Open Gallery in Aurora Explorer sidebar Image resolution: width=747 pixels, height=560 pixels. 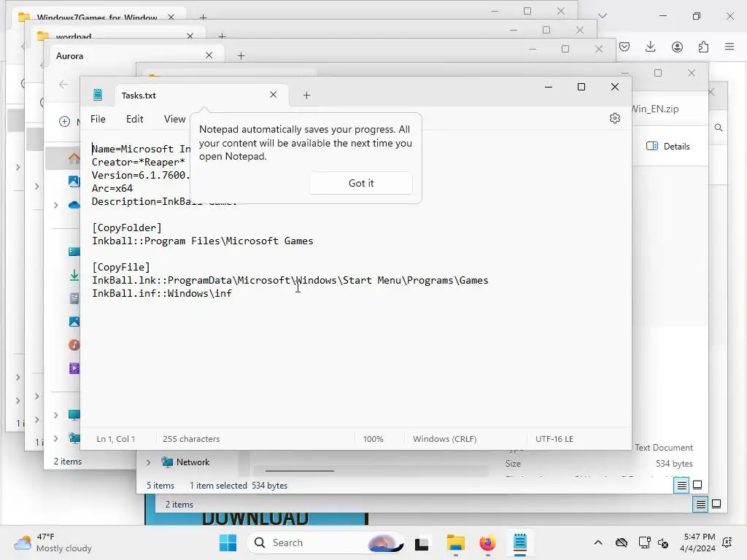point(74,181)
